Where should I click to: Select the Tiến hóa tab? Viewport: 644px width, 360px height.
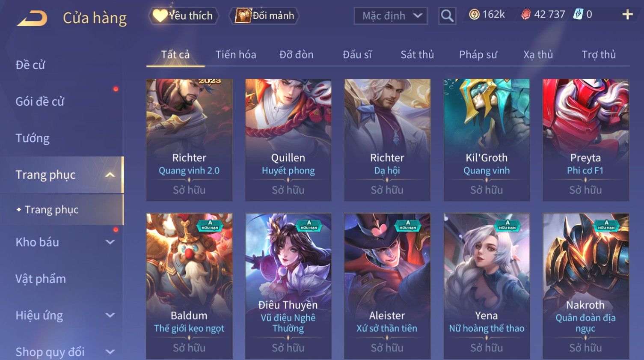click(236, 54)
